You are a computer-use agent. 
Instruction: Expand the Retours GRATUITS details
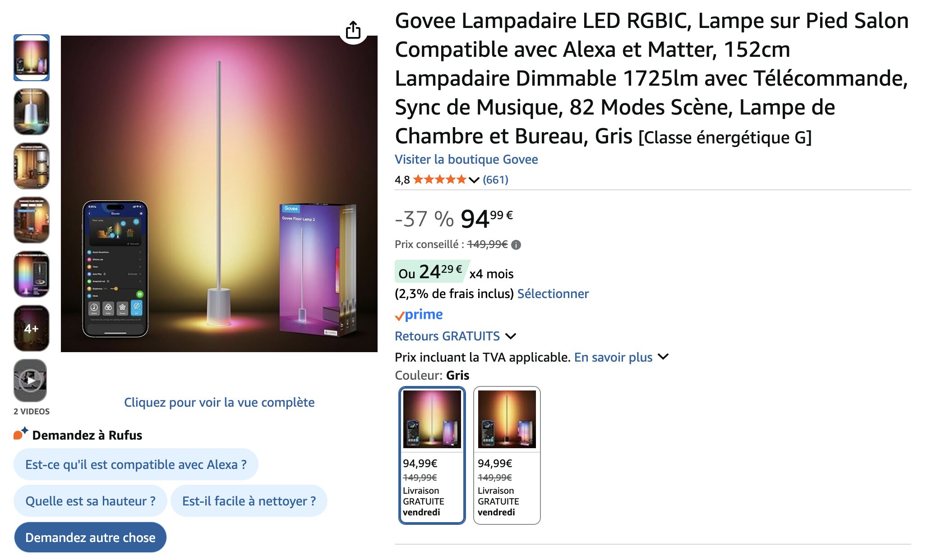pyautogui.click(x=511, y=336)
